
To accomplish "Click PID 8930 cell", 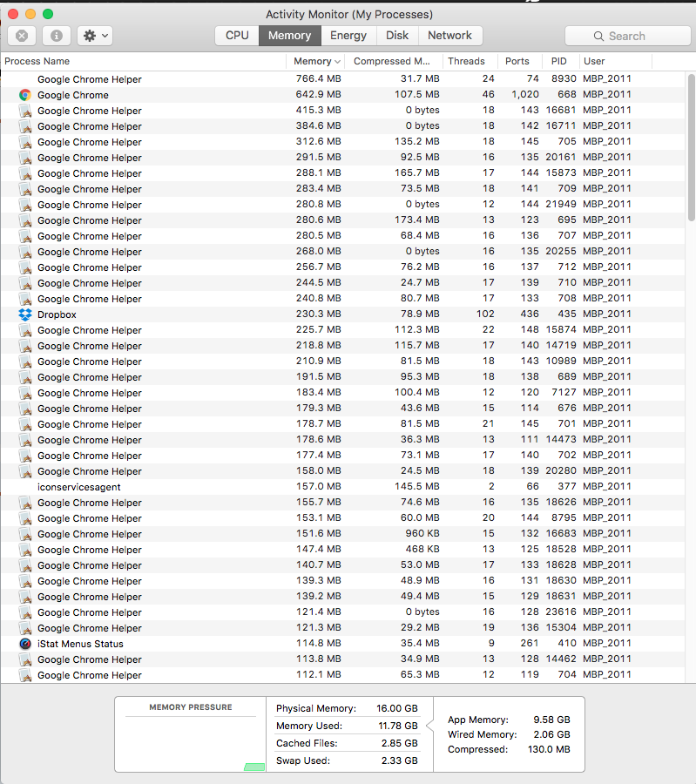I will click(564, 78).
